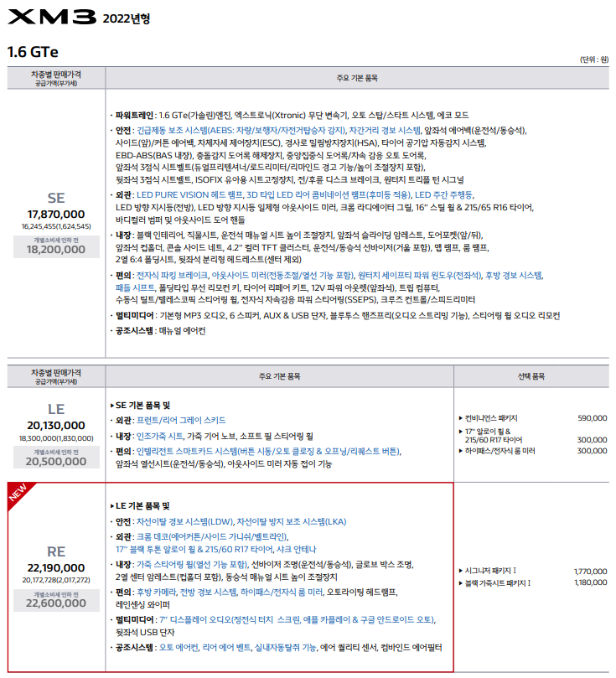Click option price "1,770,000"
This screenshot has height=678, width=616.
click(x=591, y=572)
